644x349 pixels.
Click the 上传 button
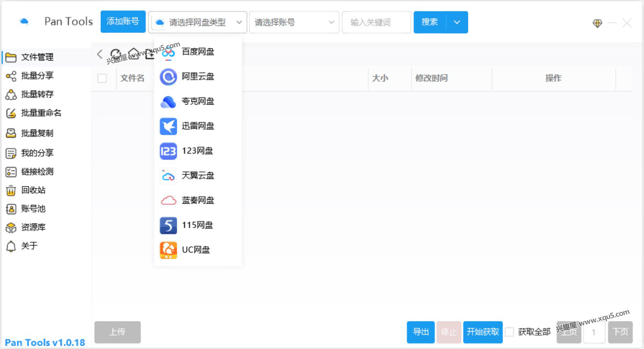point(117,332)
